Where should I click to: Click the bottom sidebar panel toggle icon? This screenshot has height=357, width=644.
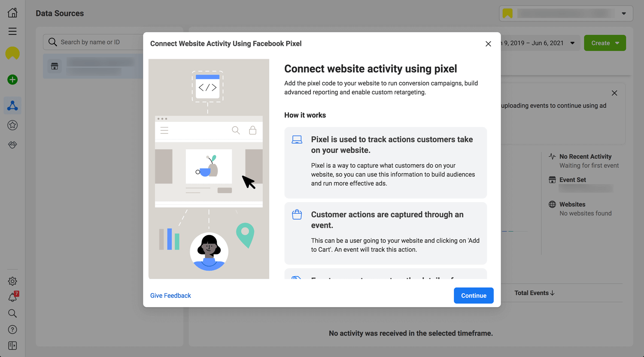coord(12,345)
